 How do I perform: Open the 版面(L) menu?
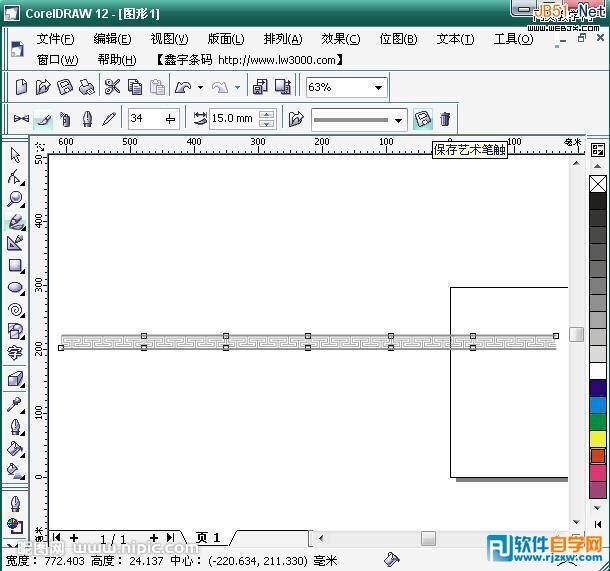tap(226, 39)
